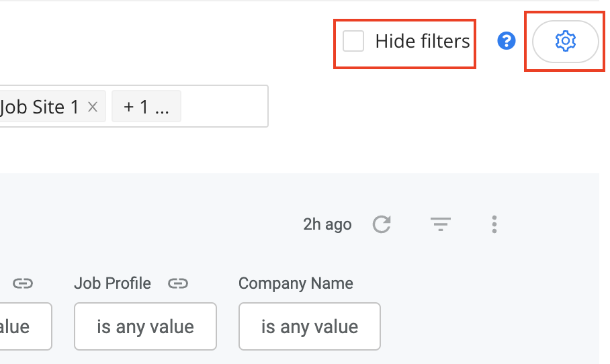This screenshot has height=364, width=610.
Task: Open the partially visible leftmost value filter
Action: (x=24, y=326)
